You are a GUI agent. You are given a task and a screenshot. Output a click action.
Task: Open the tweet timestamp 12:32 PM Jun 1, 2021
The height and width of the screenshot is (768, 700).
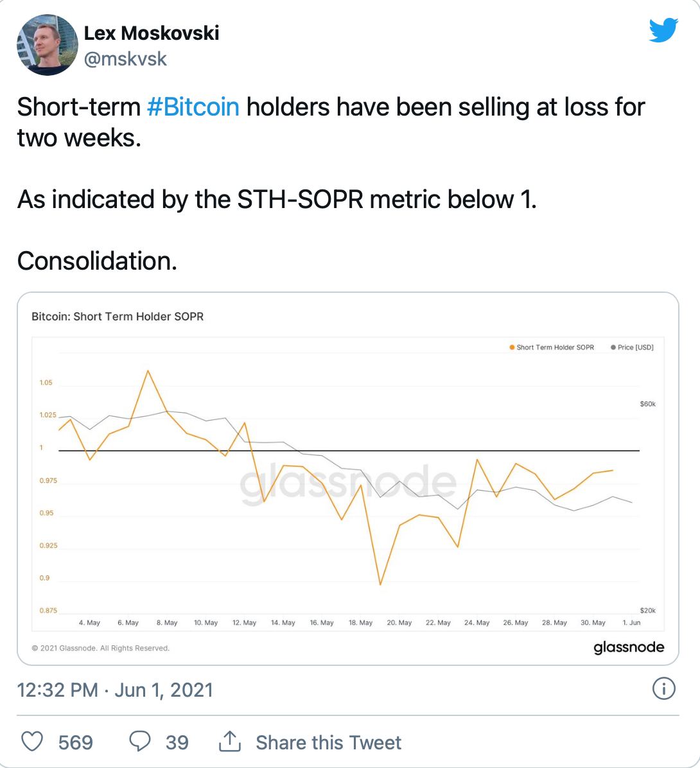coord(115,690)
